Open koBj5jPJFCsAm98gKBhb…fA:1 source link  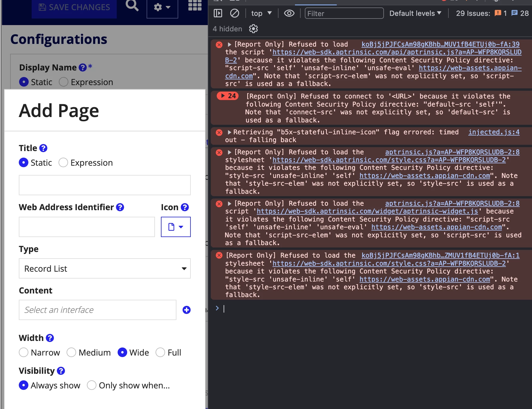[440, 256]
